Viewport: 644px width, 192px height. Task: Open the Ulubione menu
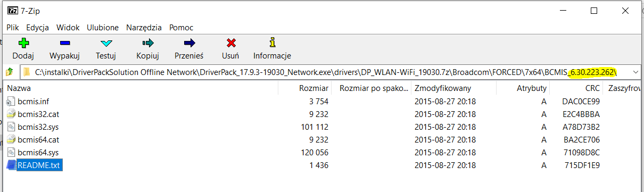(x=103, y=27)
